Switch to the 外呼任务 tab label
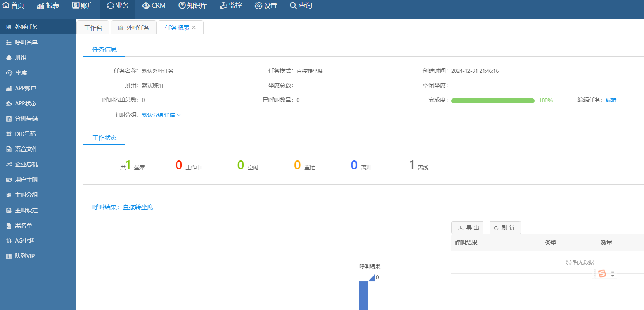The height and width of the screenshot is (310, 644). coord(138,28)
